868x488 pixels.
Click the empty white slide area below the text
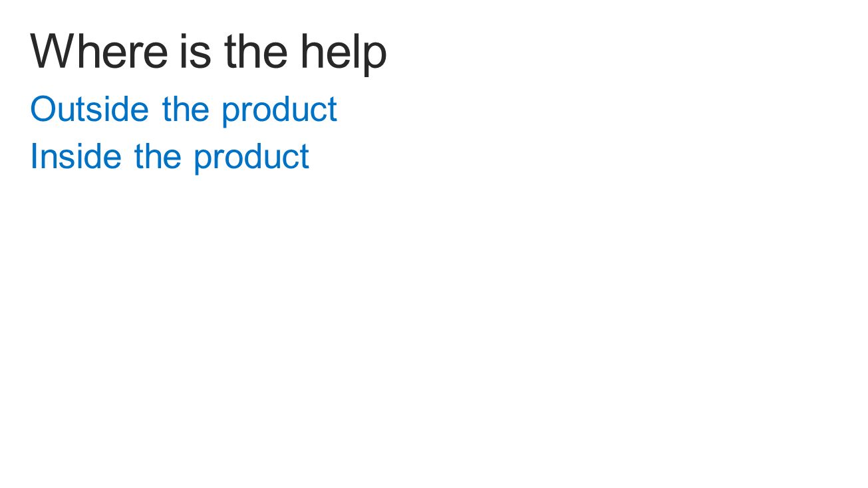click(434, 332)
